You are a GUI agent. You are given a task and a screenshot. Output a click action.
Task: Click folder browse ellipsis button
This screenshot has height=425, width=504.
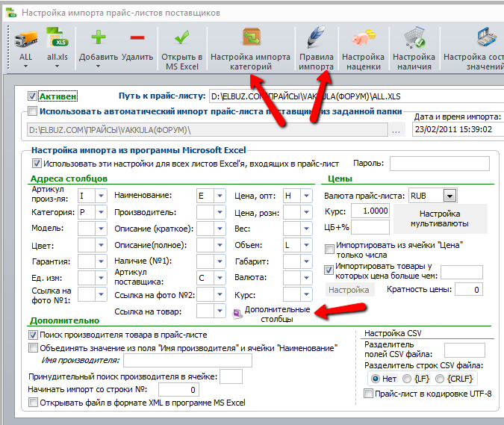(396, 130)
